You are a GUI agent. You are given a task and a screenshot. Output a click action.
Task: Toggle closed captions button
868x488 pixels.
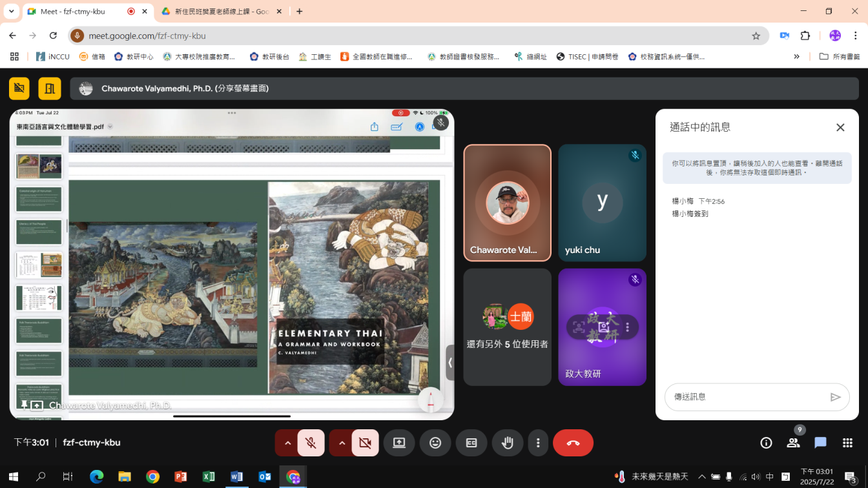tap(471, 443)
